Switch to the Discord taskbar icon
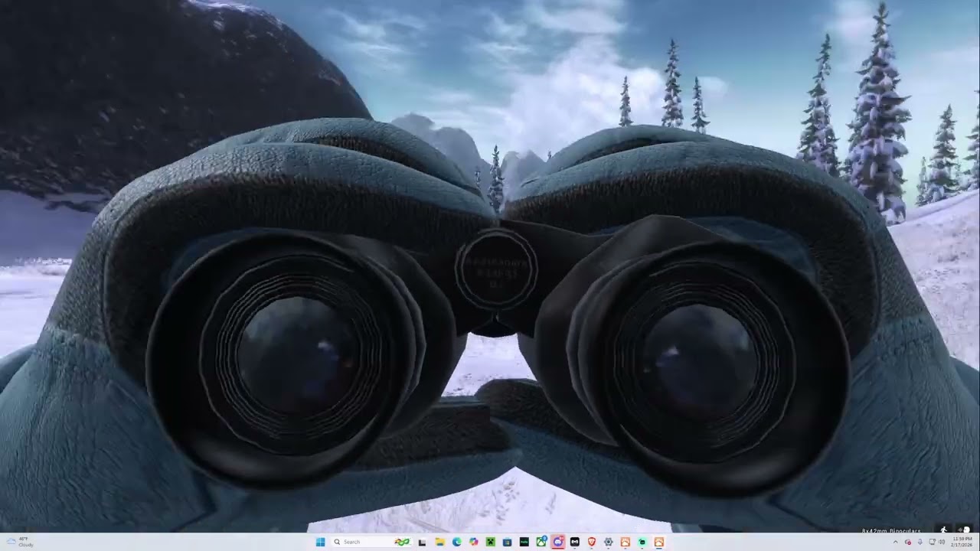 (558, 542)
